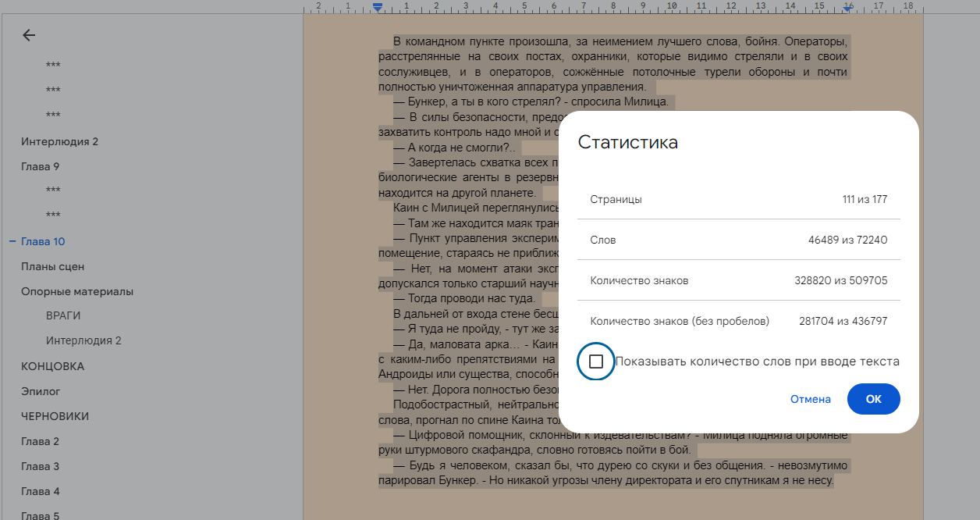Click the right indent marker on ruler

tap(848, 8)
